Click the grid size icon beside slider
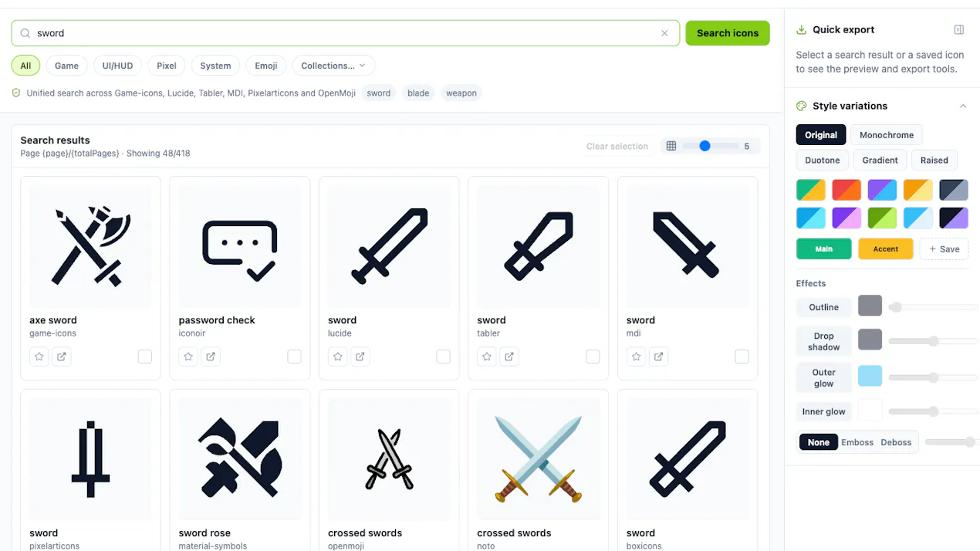Screen dimensions: 980x551 pos(671,146)
